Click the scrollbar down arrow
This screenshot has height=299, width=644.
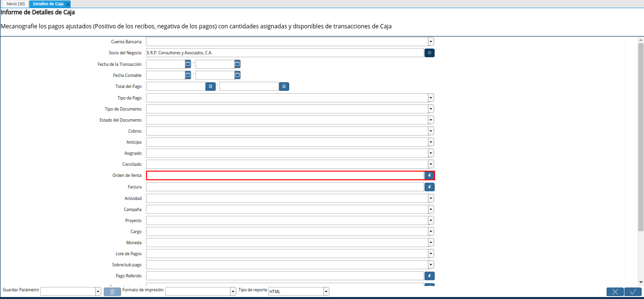click(641, 282)
